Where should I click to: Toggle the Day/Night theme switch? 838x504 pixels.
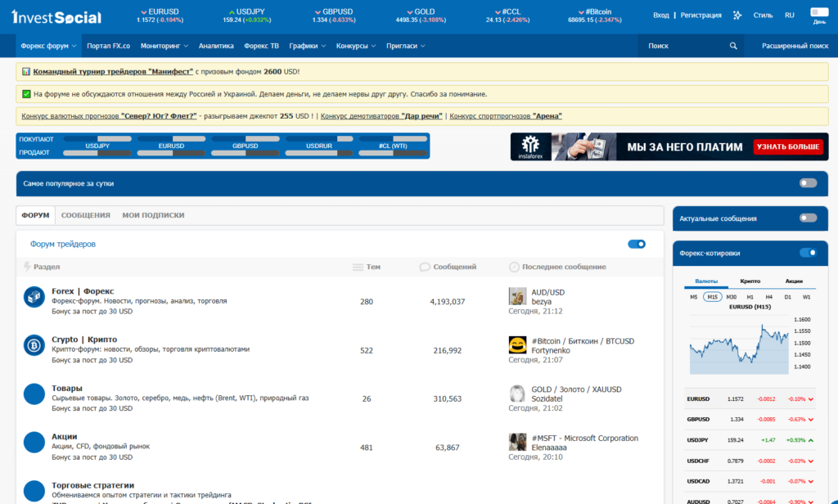click(x=819, y=11)
